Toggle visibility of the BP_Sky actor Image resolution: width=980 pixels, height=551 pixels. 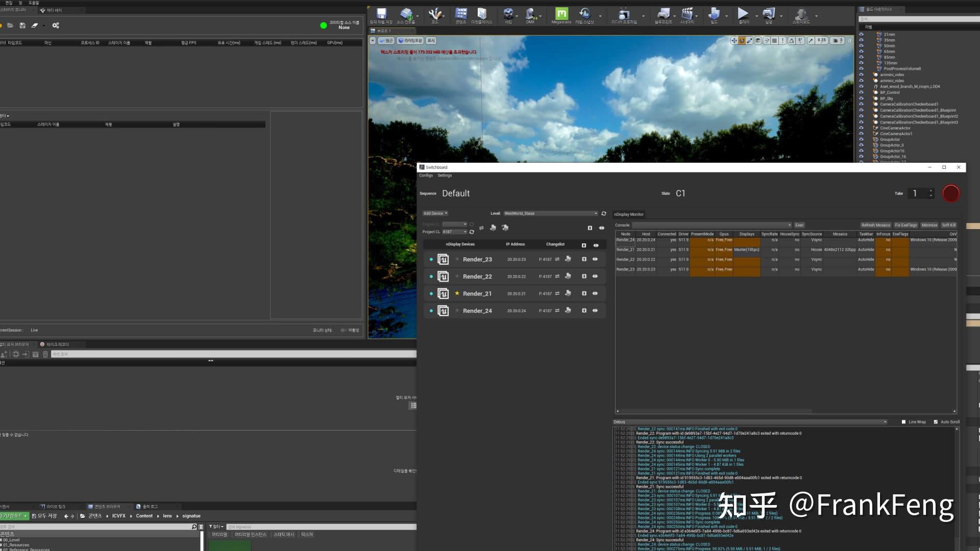(x=862, y=98)
